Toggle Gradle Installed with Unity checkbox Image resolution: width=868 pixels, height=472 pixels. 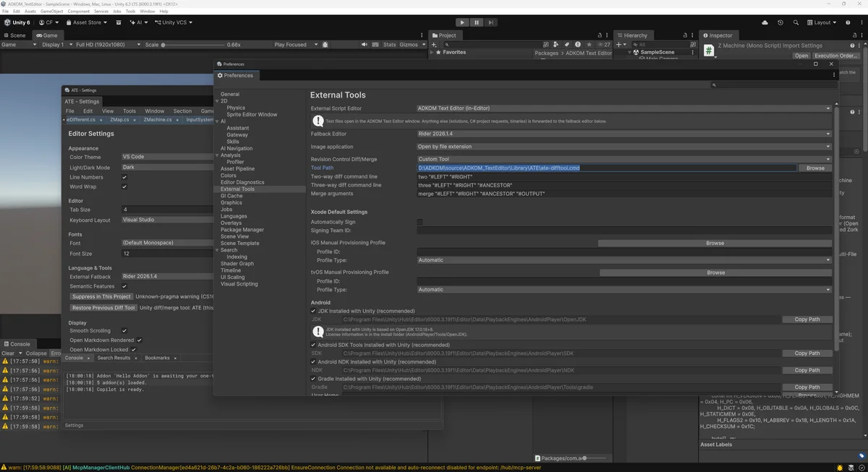tap(313, 379)
